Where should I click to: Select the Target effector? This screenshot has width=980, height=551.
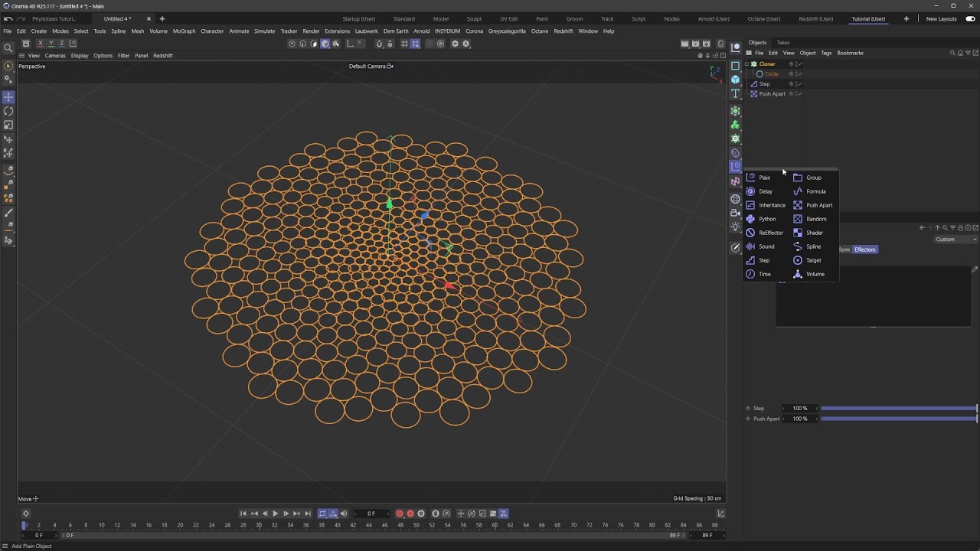tap(815, 260)
